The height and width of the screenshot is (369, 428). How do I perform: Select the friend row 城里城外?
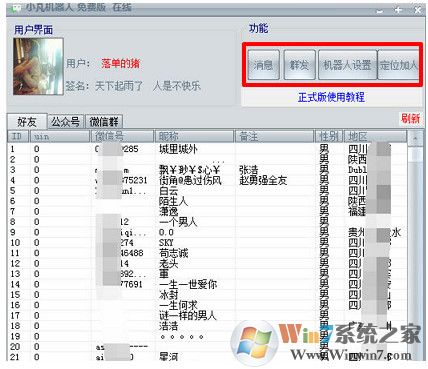[208, 149]
